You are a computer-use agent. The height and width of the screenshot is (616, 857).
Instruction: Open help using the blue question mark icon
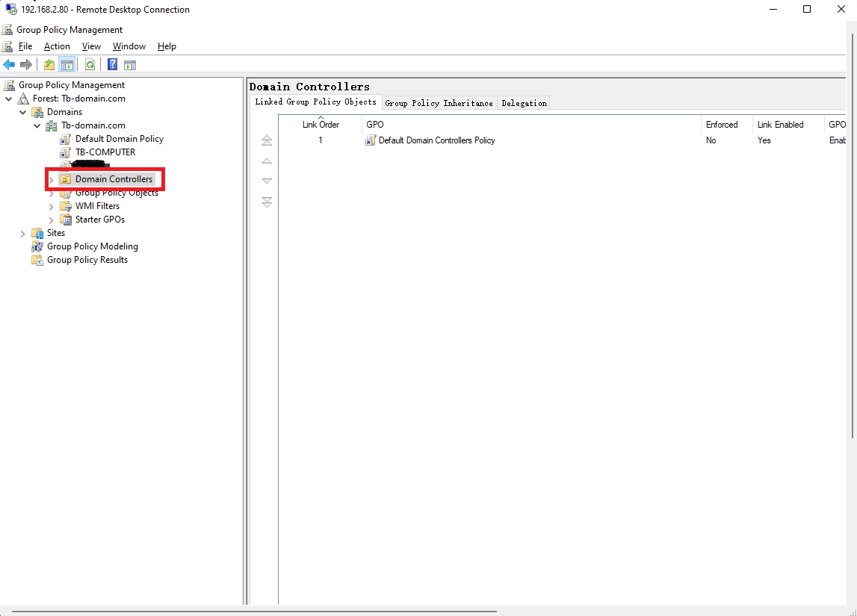tap(113, 64)
